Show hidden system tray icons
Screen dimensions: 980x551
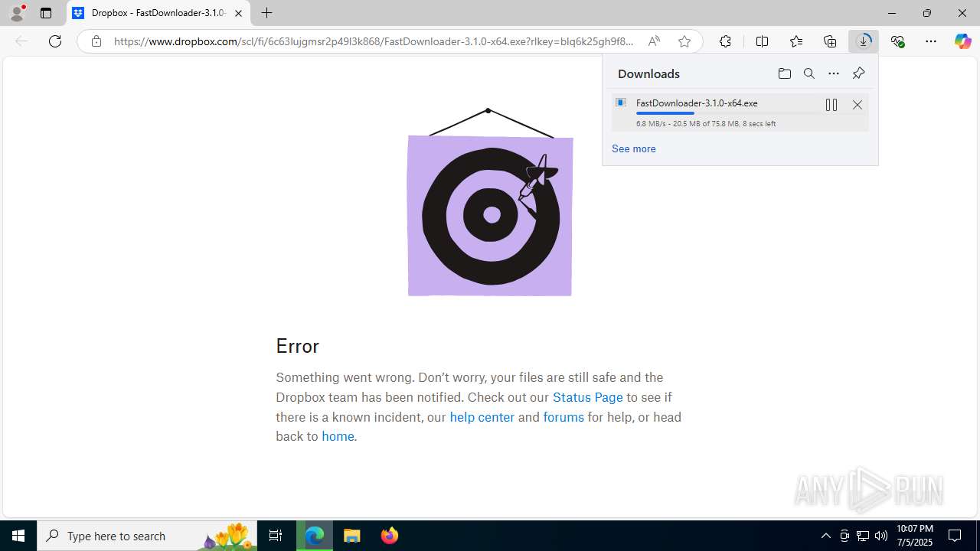(x=825, y=536)
